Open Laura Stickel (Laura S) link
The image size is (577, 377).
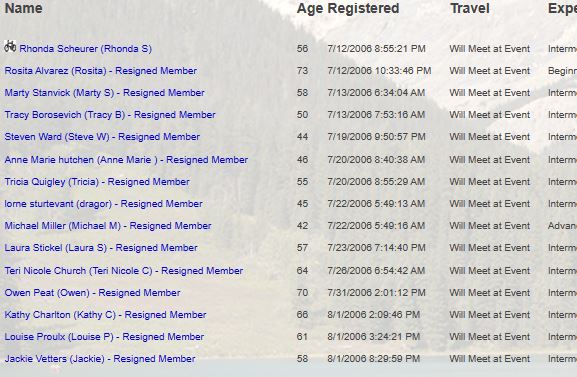[x=101, y=248]
